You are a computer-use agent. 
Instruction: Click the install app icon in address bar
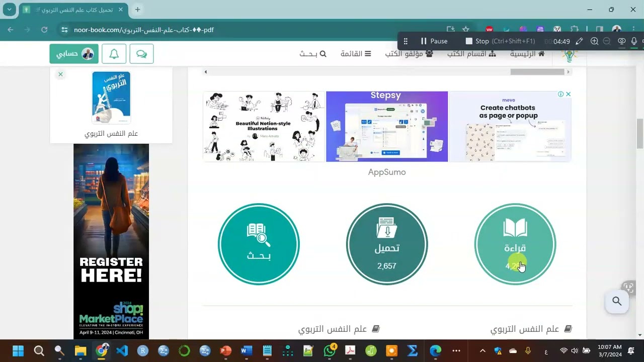click(450, 30)
